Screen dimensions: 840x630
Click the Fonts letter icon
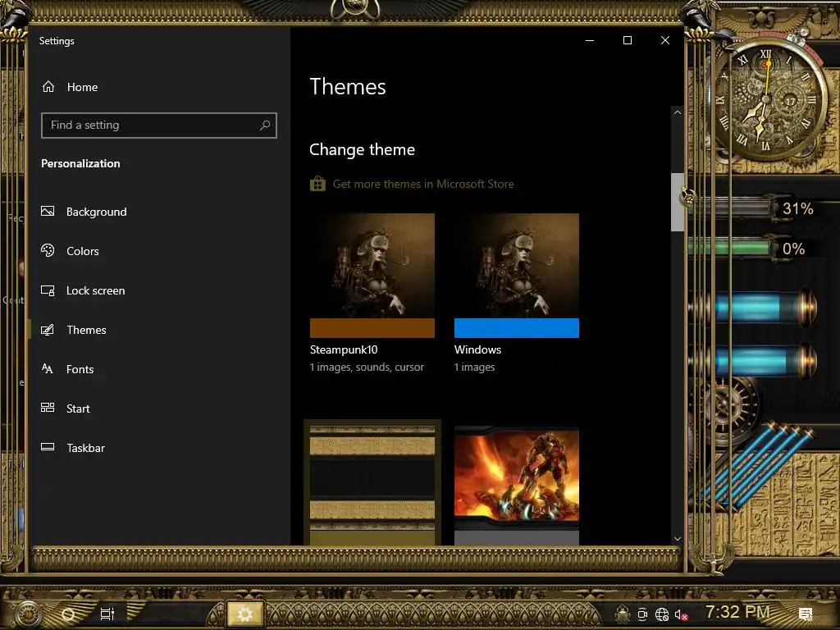(48, 368)
